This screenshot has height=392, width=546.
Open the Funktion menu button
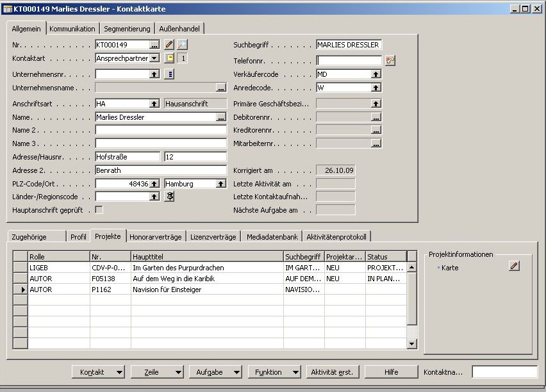(274, 372)
